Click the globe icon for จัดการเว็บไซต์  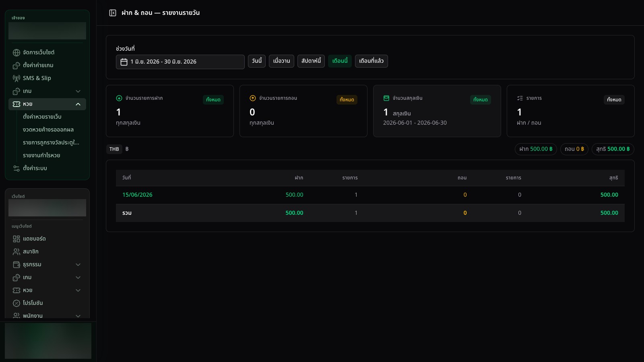[x=17, y=53]
